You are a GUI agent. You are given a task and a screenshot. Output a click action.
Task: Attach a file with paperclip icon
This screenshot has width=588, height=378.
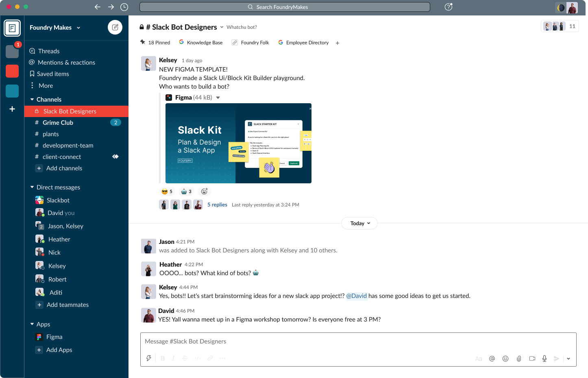click(519, 358)
